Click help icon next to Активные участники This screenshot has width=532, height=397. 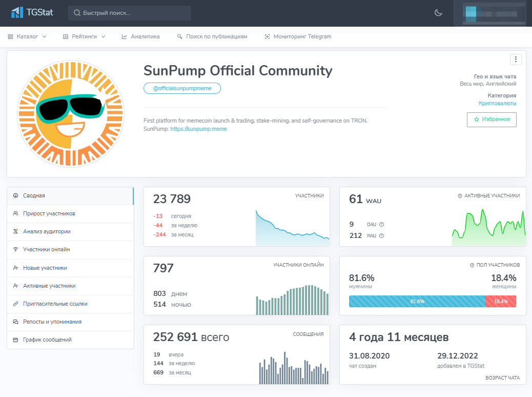tap(460, 196)
